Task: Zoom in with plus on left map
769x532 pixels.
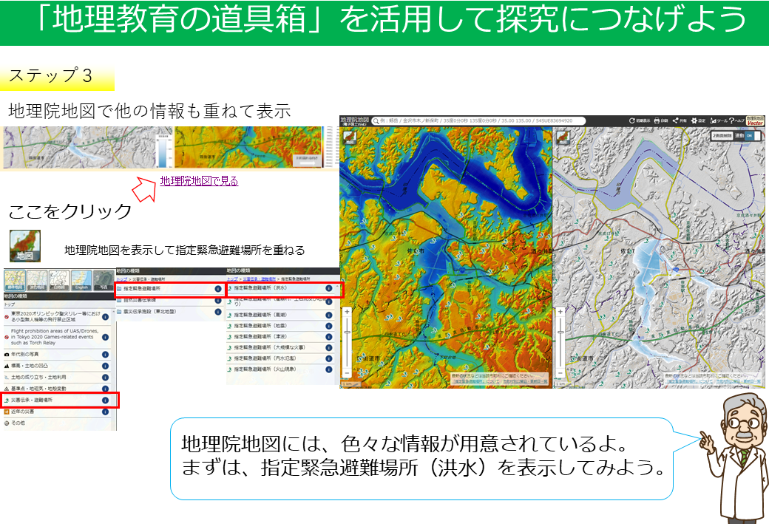Action: (x=348, y=312)
